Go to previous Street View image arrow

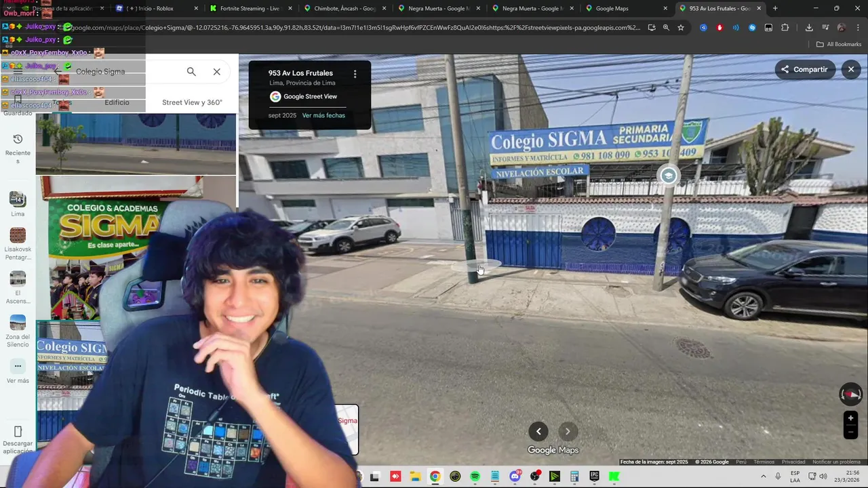click(538, 431)
